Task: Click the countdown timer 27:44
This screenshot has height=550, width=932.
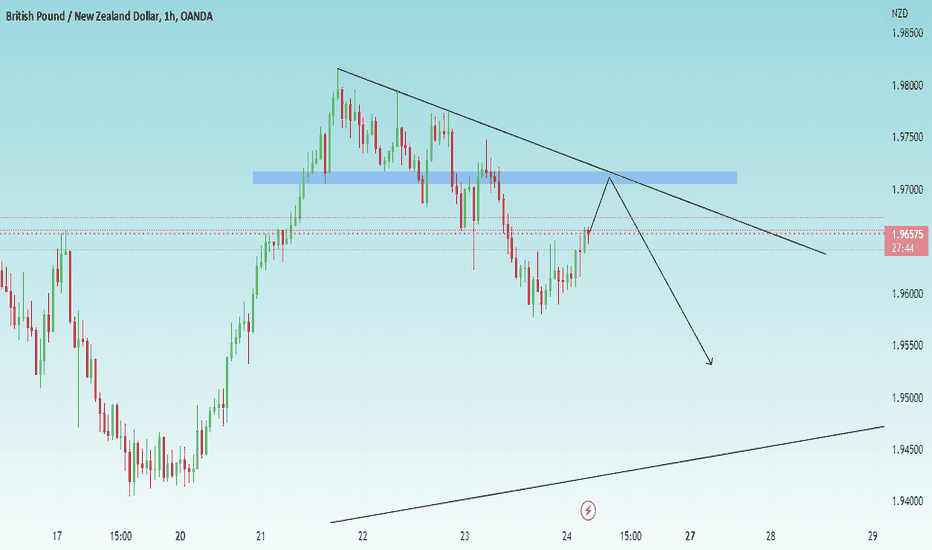Action: (x=903, y=249)
